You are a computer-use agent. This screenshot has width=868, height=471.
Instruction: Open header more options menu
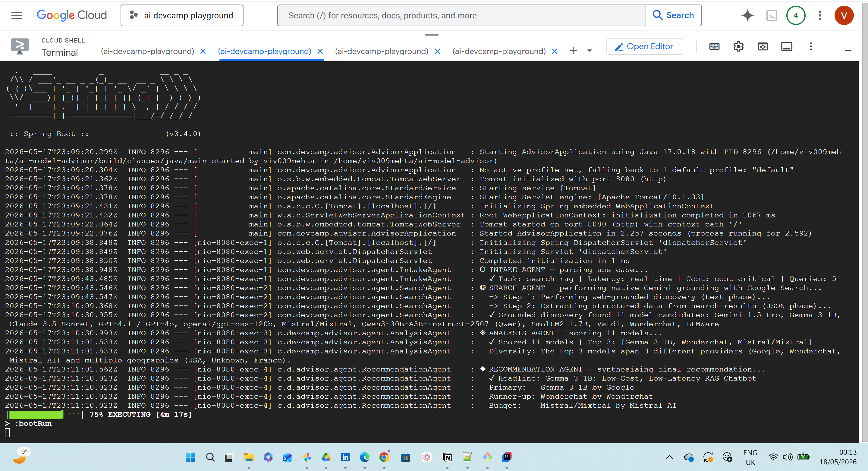point(820,15)
